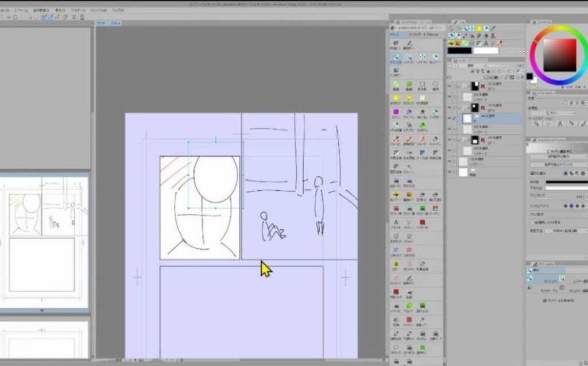Click the magnifier icon in Tool Navigation
The image size is (588, 366).
pos(536,124)
